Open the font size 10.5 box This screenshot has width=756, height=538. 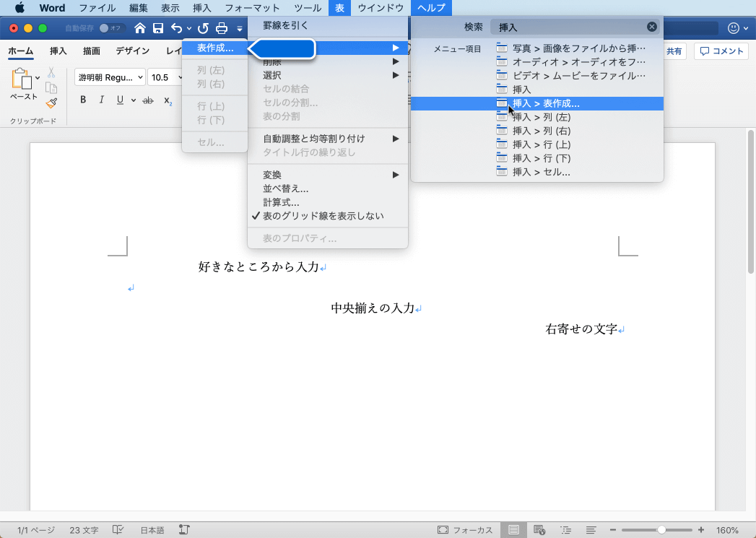[165, 77]
